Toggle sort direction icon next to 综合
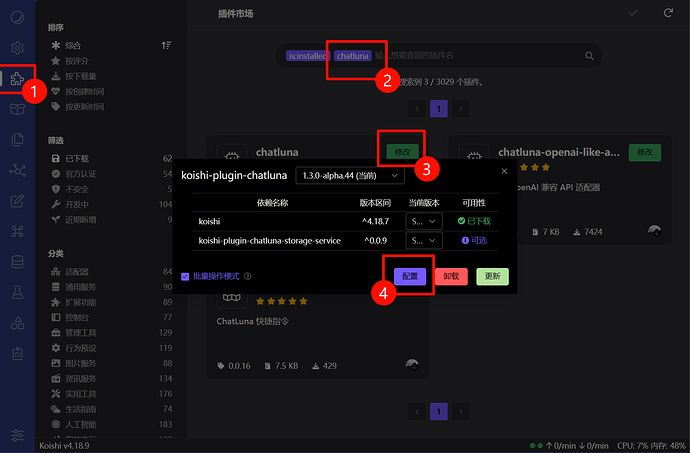The image size is (690, 453). point(166,45)
